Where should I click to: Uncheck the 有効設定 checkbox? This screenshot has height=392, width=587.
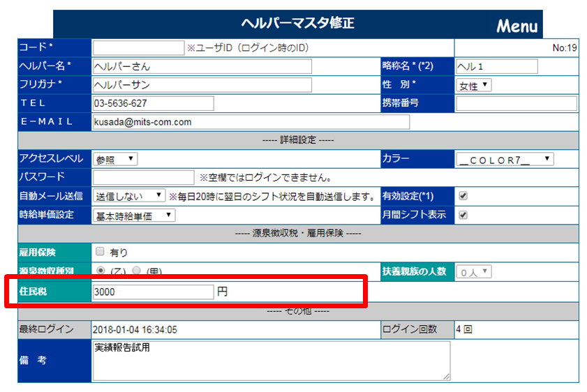coord(462,196)
